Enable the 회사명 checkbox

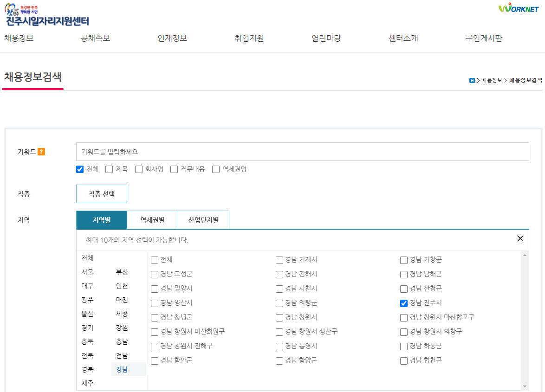[x=138, y=169]
